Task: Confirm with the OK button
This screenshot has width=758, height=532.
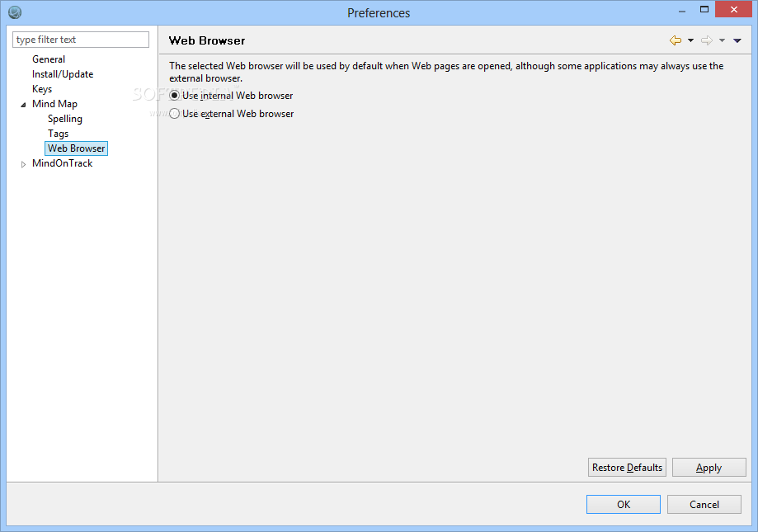Action: tap(623, 504)
